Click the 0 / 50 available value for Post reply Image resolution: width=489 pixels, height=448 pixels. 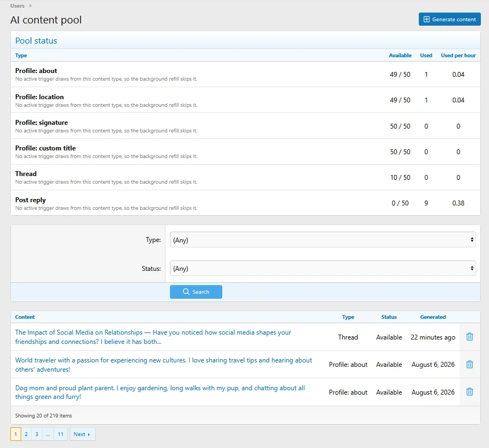pyautogui.click(x=400, y=203)
